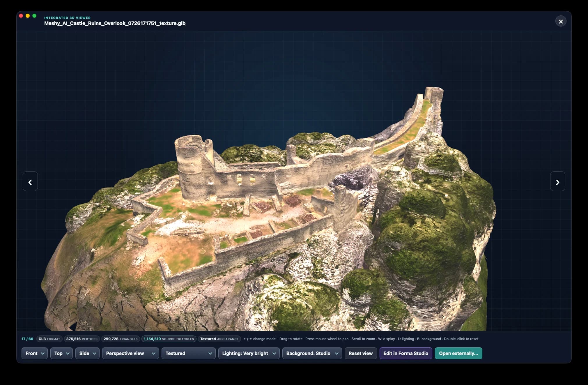Click Edit in Forma Studio
The height and width of the screenshot is (385, 588).
[406, 353]
